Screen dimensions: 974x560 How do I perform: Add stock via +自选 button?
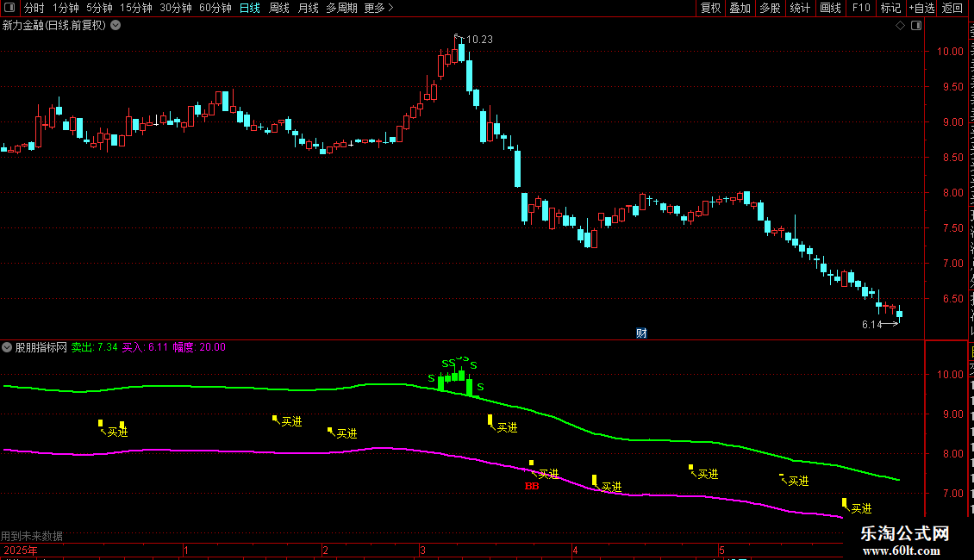921,8
